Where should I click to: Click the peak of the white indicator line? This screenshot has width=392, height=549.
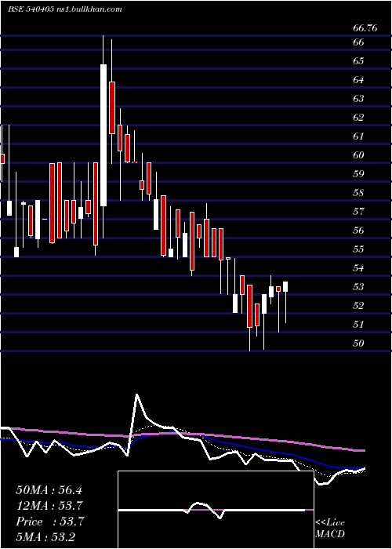coord(137,395)
